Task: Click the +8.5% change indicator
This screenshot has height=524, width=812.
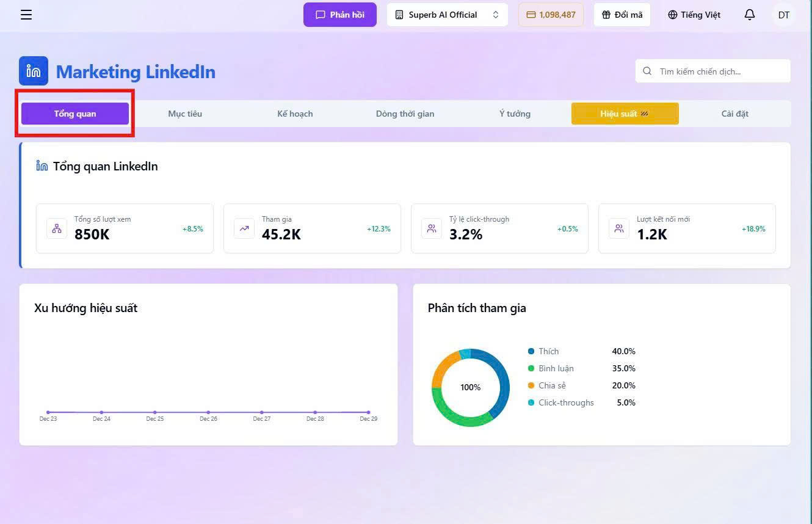Action: 193,229
